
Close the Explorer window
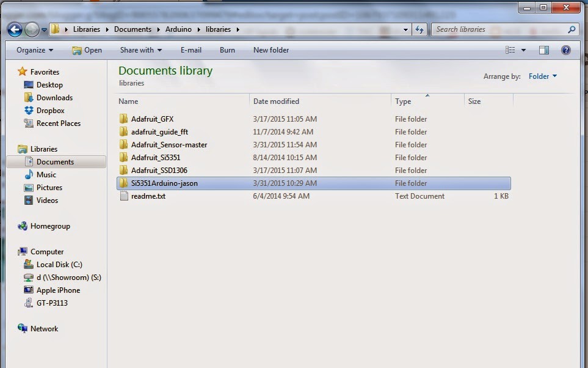pyautogui.click(x=566, y=7)
